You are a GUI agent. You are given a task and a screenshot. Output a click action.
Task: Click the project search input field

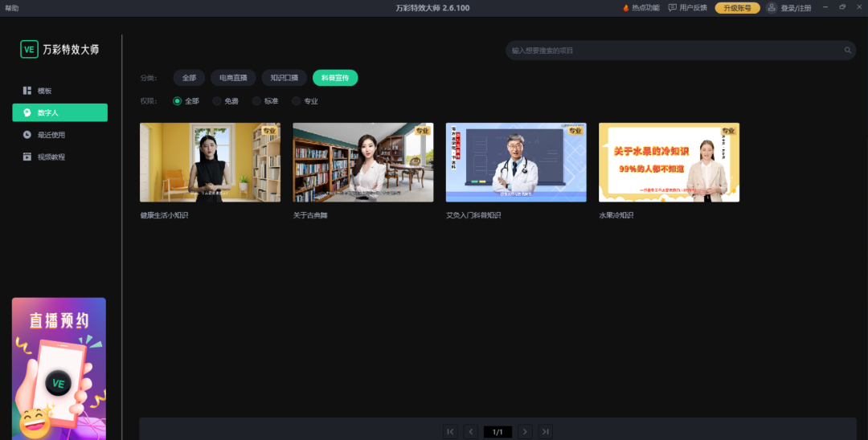coord(675,51)
